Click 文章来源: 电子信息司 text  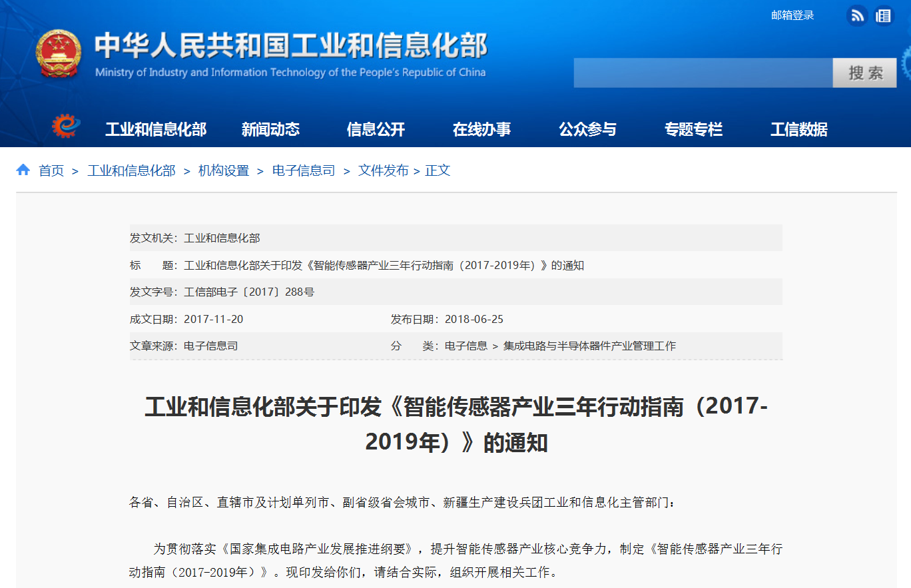pyautogui.click(x=184, y=346)
